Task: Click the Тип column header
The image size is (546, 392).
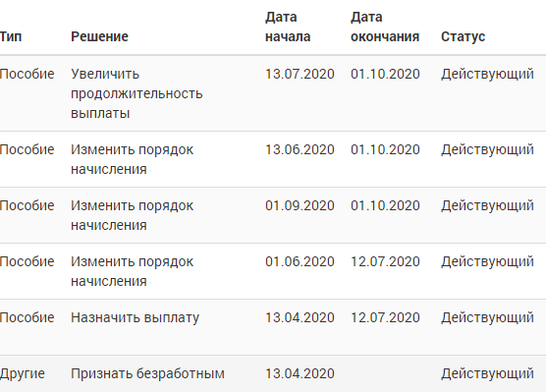Action: [x=11, y=36]
